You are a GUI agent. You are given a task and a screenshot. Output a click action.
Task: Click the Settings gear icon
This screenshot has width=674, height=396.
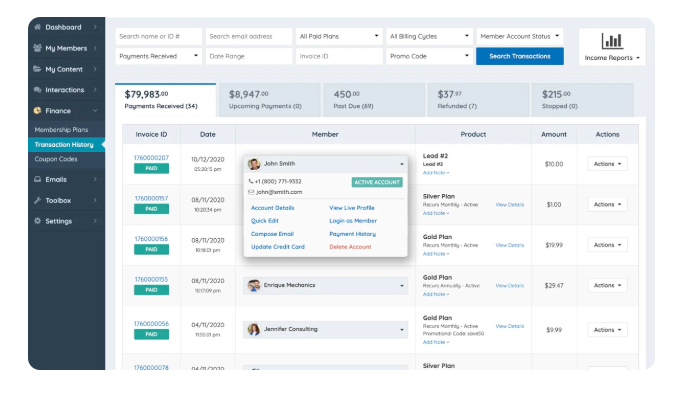[x=37, y=221]
